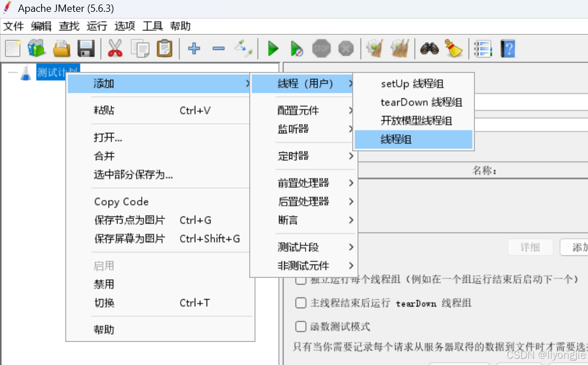Select setUp 线程组 from submenu
This screenshot has height=365, width=588.
click(x=413, y=84)
